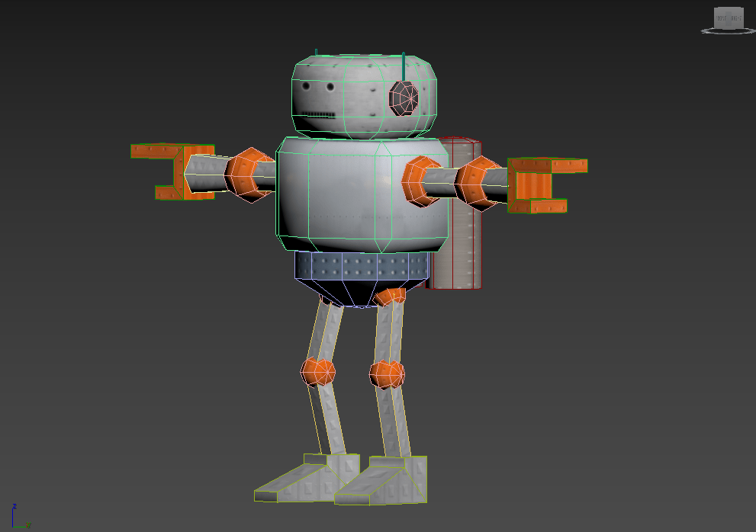
Task: Click the ViewCube right edge
Action: [x=742, y=19]
